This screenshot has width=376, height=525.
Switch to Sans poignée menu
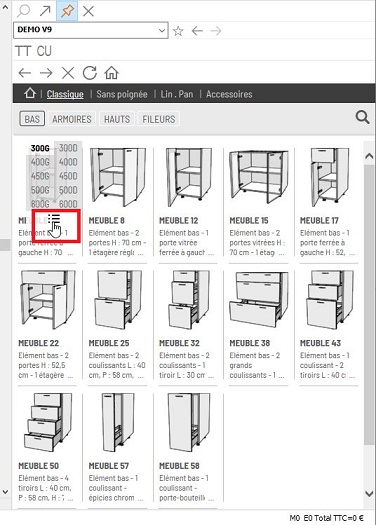[122, 94]
